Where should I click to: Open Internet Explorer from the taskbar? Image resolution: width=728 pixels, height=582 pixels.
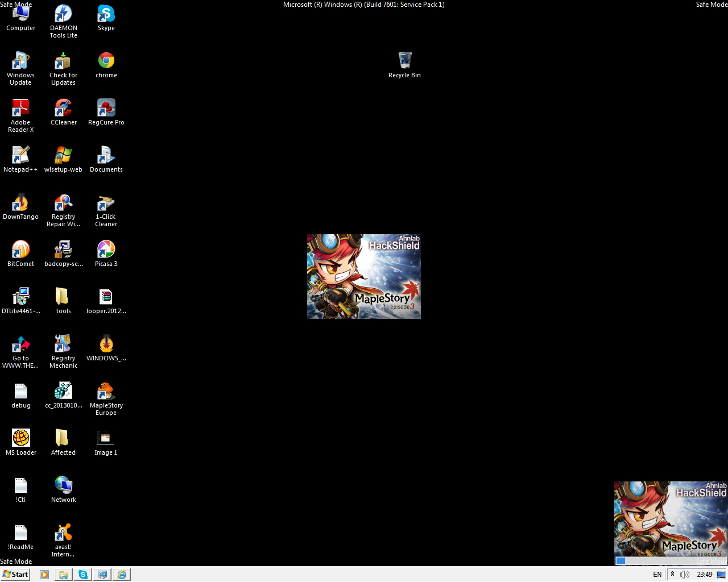tap(122, 575)
